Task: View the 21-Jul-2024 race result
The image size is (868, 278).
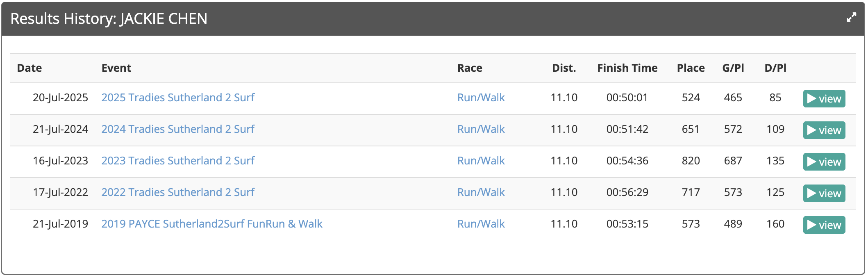Action: tap(824, 130)
